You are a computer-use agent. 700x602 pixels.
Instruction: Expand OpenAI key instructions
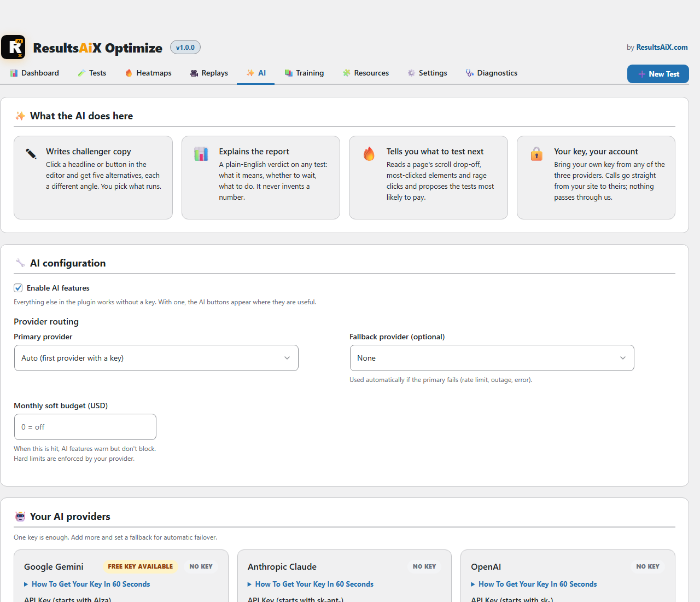(x=534, y=584)
